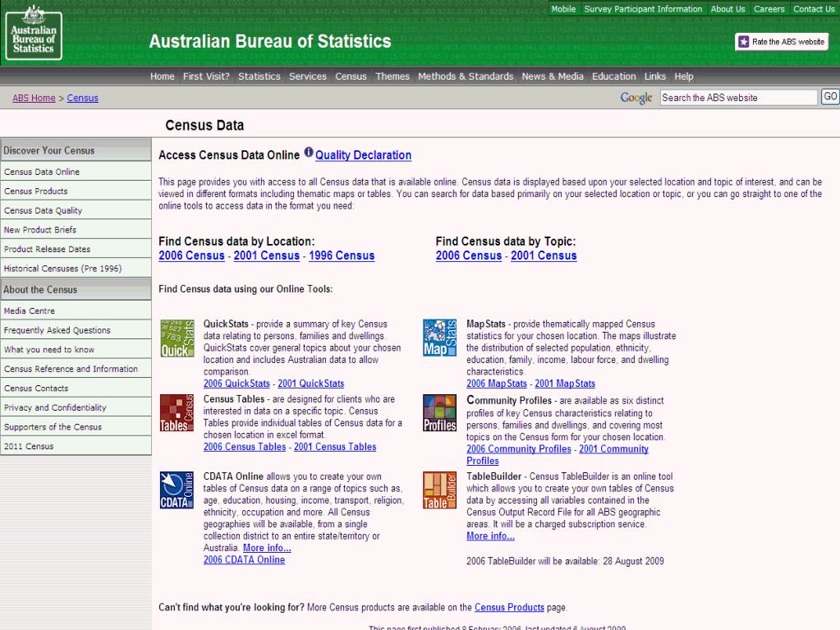This screenshot has height=630, width=840.
Task: Click the Community Profiles icon
Action: (440, 412)
